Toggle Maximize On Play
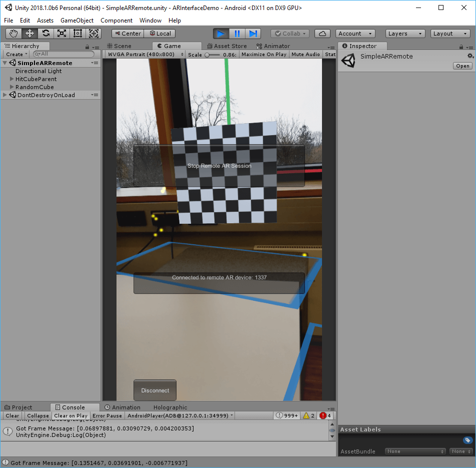 (264, 55)
